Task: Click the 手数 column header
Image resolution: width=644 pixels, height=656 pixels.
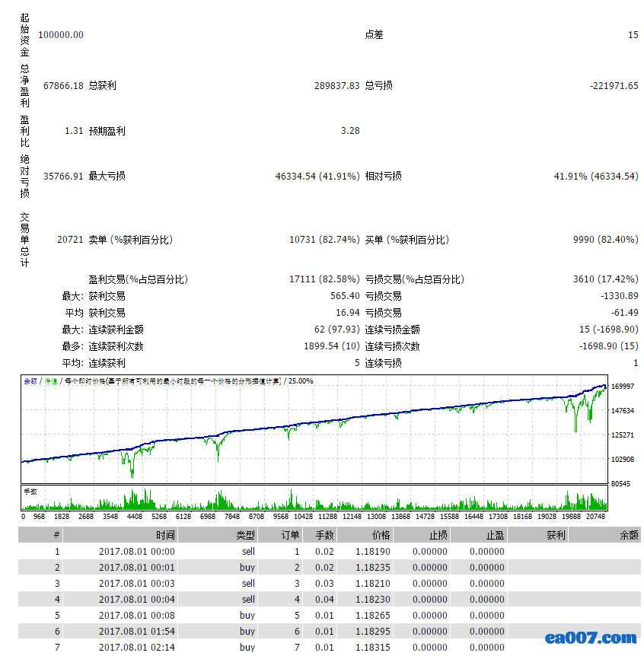Action: pyautogui.click(x=324, y=535)
